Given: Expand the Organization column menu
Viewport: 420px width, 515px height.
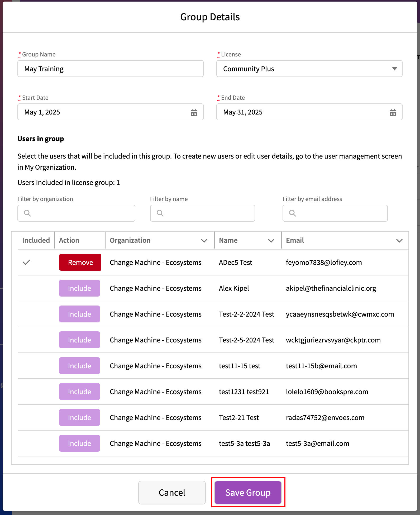Looking at the screenshot, I should pyautogui.click(x=204, y=241).
